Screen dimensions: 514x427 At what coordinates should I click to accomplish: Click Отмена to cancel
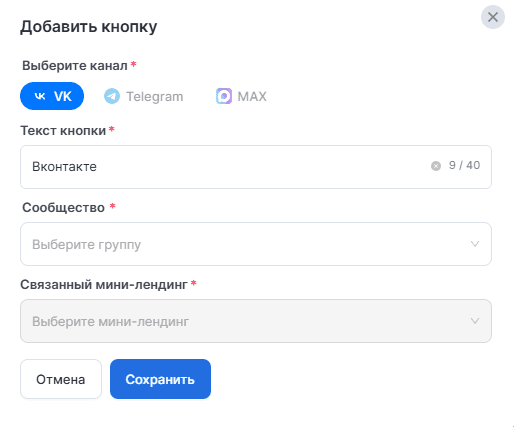[61, 379]
